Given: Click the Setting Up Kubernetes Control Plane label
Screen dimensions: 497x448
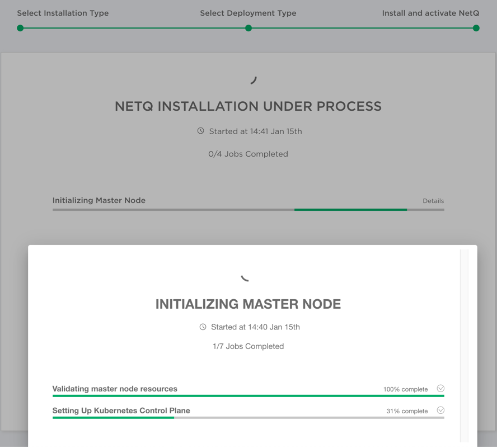Looking at the screenshot, I should (x=121, y=411).
